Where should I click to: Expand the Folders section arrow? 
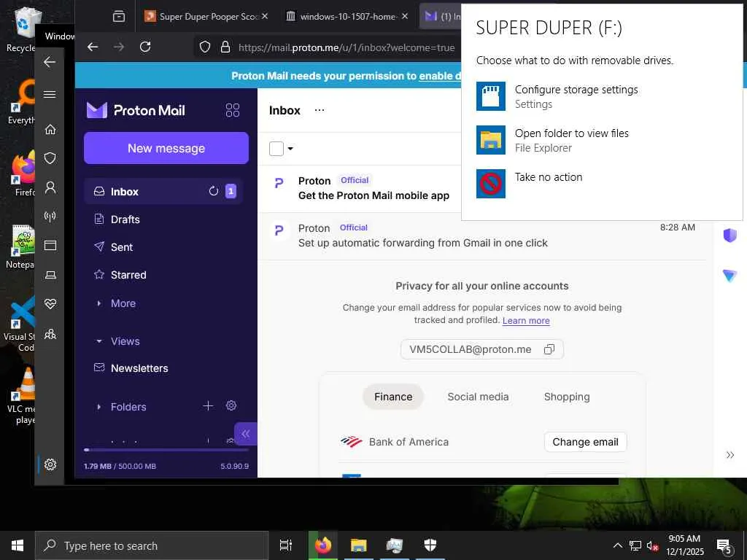(x=98, y=407)
